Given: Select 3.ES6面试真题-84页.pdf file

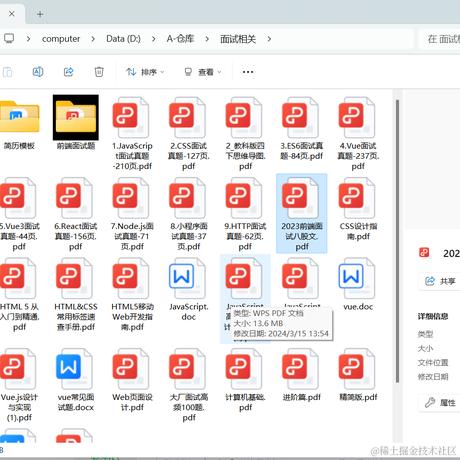Looking at the screenshot, I should (x=302, y=129).
